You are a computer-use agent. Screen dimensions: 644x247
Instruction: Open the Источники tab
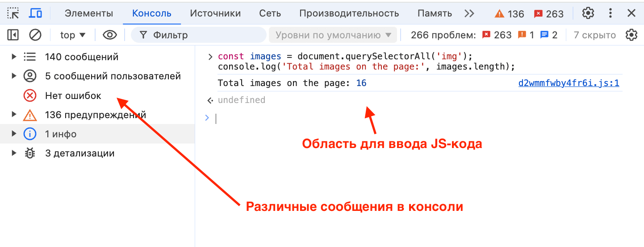pyautogui.click(x=215, y=13)
